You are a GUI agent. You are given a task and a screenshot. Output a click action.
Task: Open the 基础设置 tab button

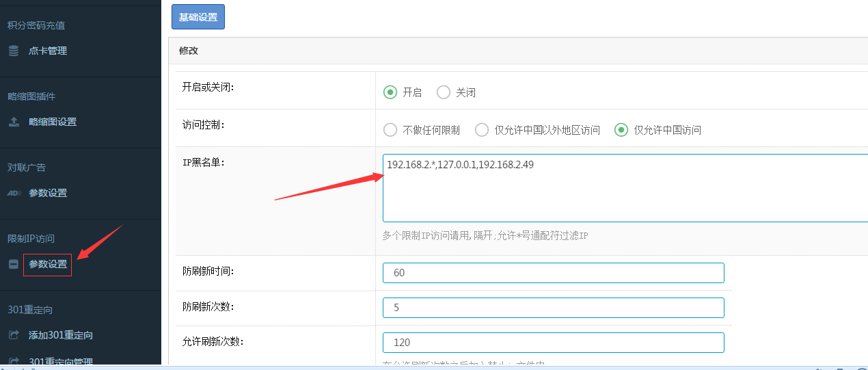click(x=198, y=17)
